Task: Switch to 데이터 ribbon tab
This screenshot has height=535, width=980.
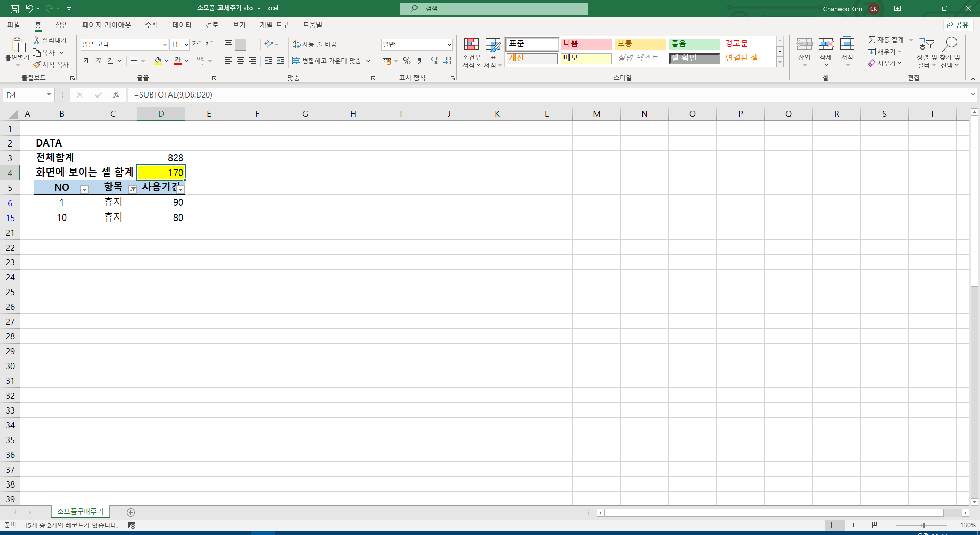Action: (182, 25)
